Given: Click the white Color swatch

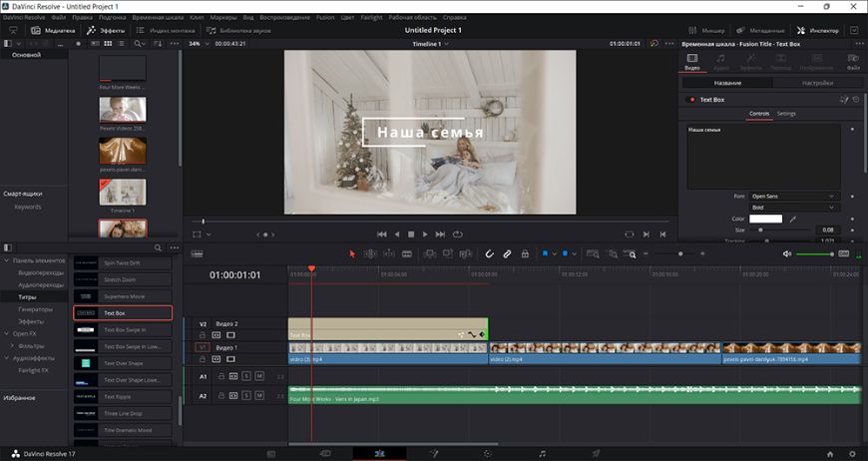Looking at the screenshot, I should 766,219.
